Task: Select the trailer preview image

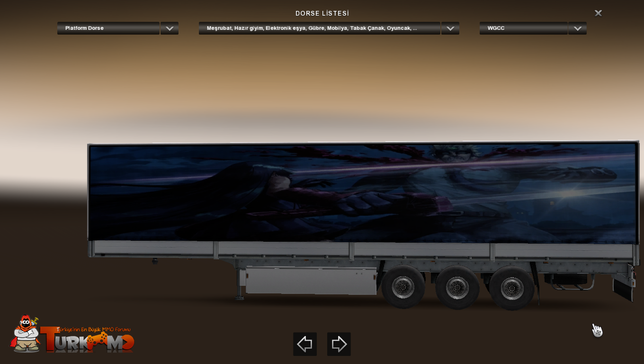Action: 363,225
